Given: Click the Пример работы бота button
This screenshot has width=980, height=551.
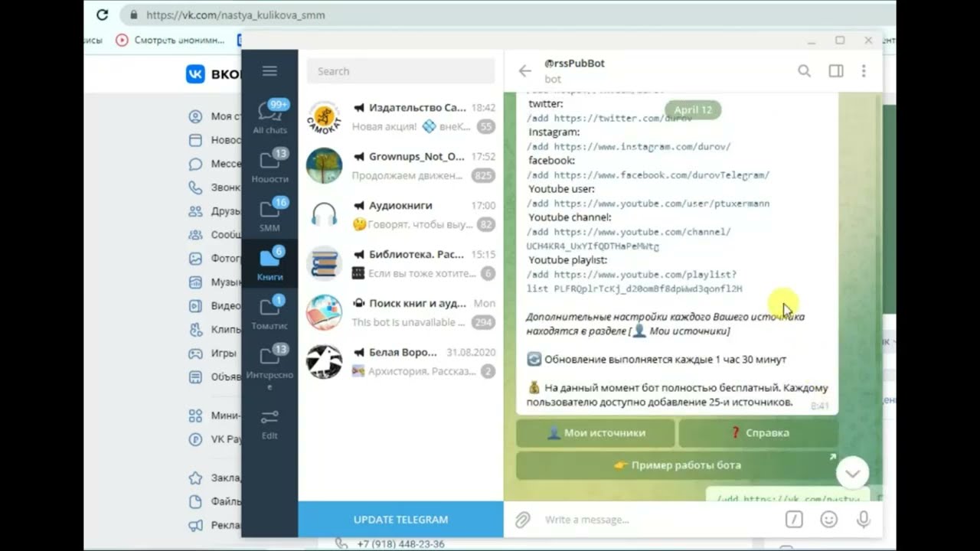Looking at the screenshot, I should 677,465.
